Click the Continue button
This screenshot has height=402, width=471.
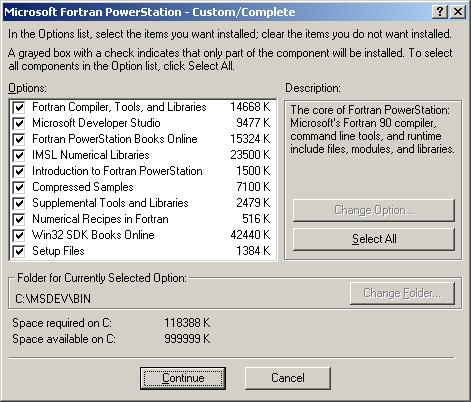tap(183, 378)
